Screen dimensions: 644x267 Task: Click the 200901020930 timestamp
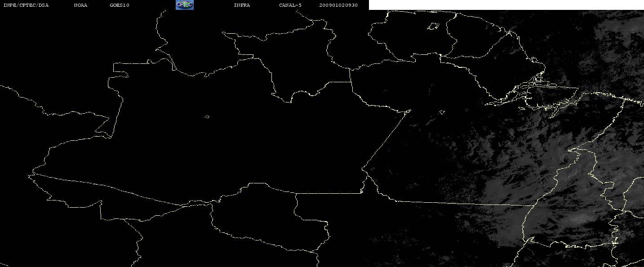coord(338,5)
